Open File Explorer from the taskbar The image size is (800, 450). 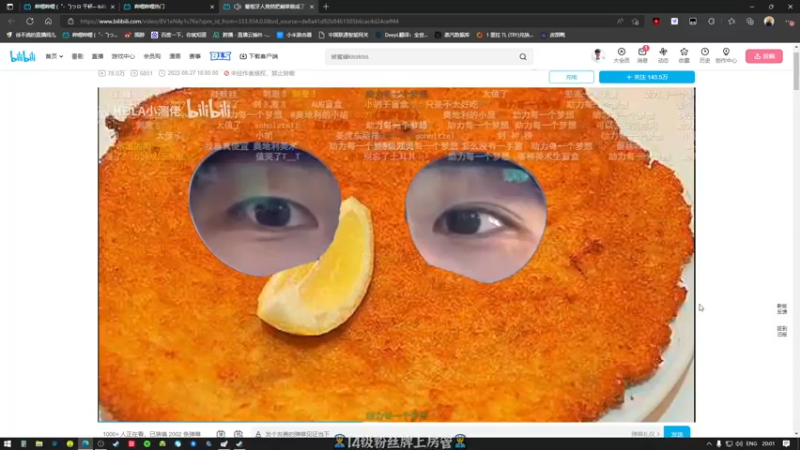coord(39,444)
